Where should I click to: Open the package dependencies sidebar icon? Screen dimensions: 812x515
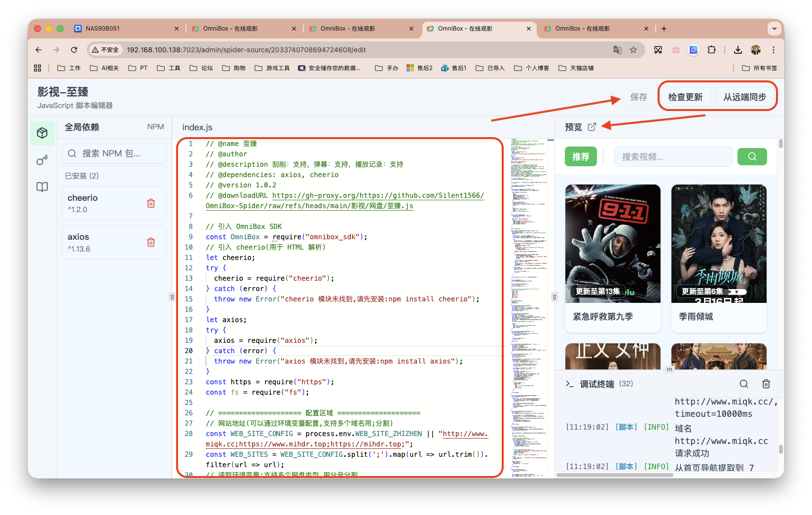42,133
